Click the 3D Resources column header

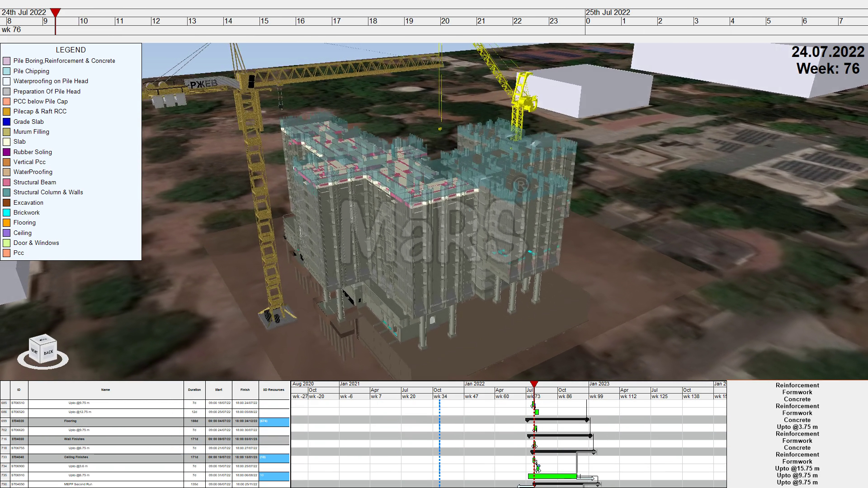pyautogui.click(x=274, y=390)
